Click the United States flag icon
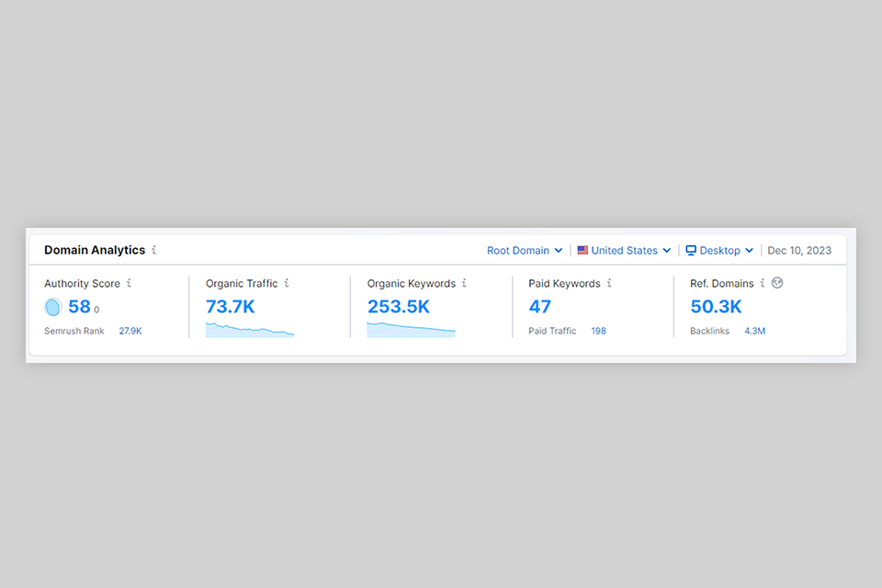The height and width of the screenshot is (588, 882). (582, 250)
